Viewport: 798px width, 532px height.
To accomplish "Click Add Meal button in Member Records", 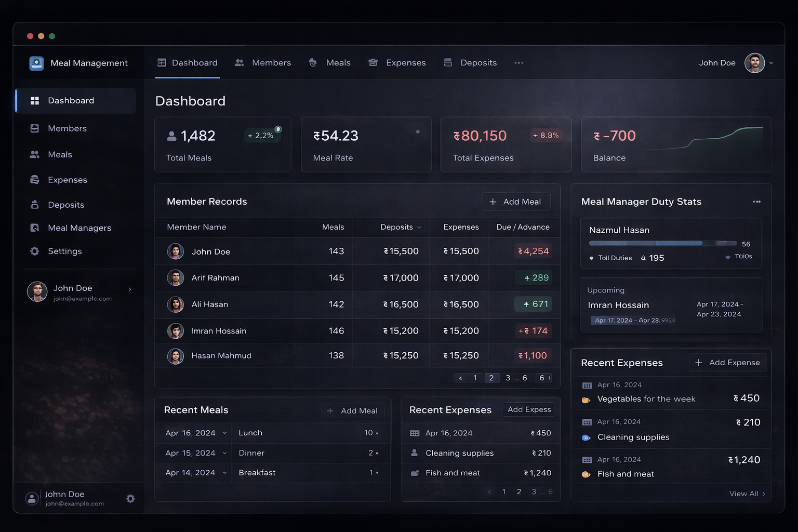I will click(516, 202).
